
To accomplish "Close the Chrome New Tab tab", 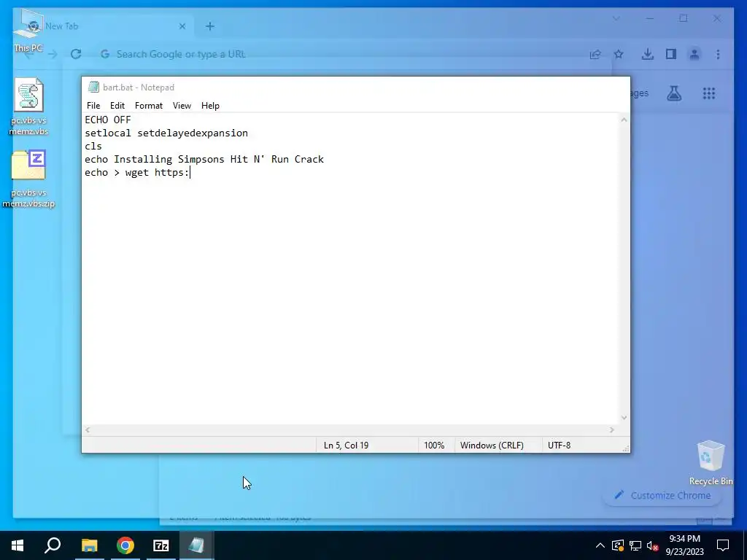I will click(x=182, y=27).
